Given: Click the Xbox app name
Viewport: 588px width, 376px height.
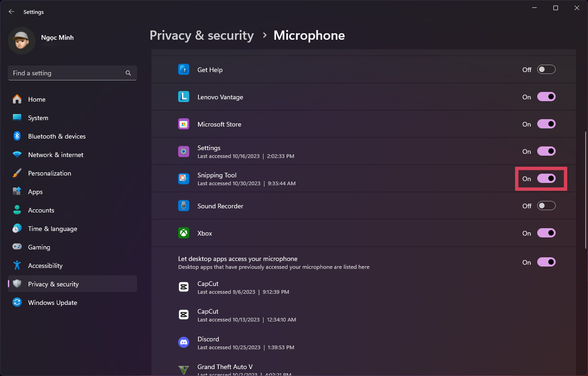Looking at the screenshot, I should [x=205, y=233].
